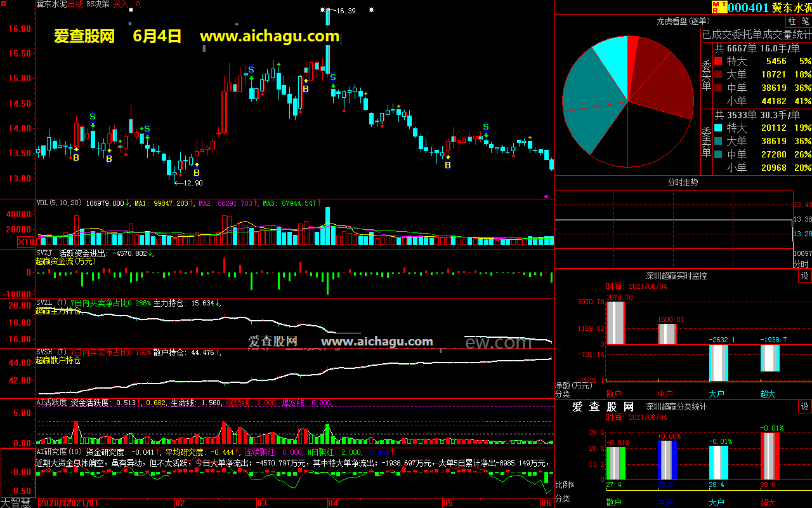The width and height of the screenshot is (812, 508).
Task: Click sell-order 特大 value 20112
Action: [x=773, y=128]
